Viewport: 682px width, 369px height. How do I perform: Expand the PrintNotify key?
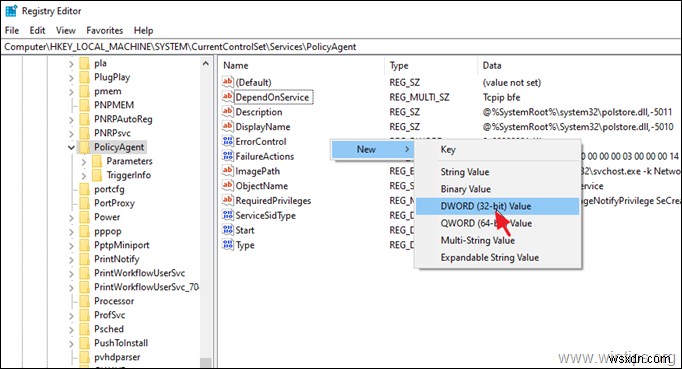click(71, 259)
